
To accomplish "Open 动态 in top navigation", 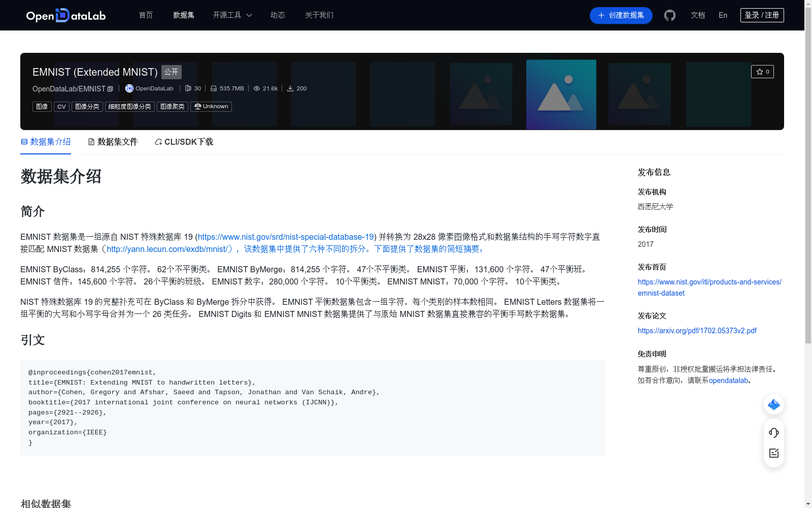I will click(x=278, y=15).
